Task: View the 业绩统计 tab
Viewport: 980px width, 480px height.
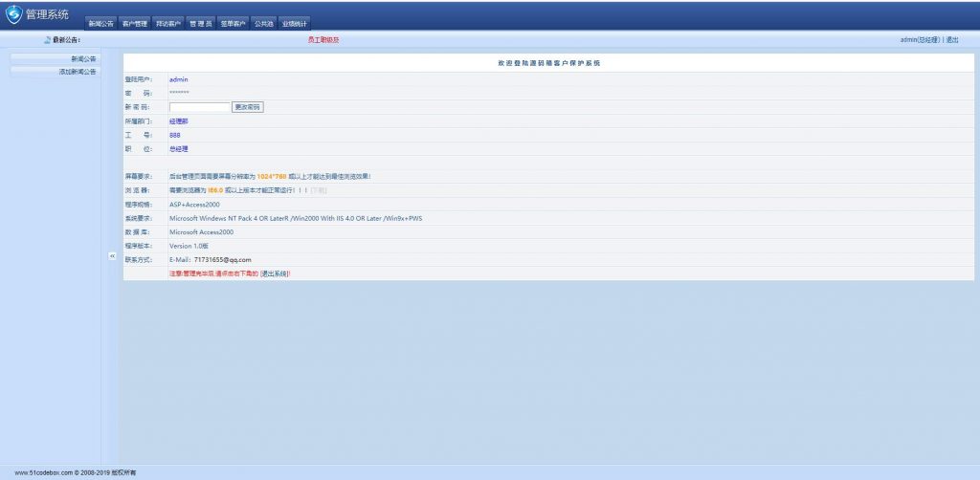Action: [294, 23]
